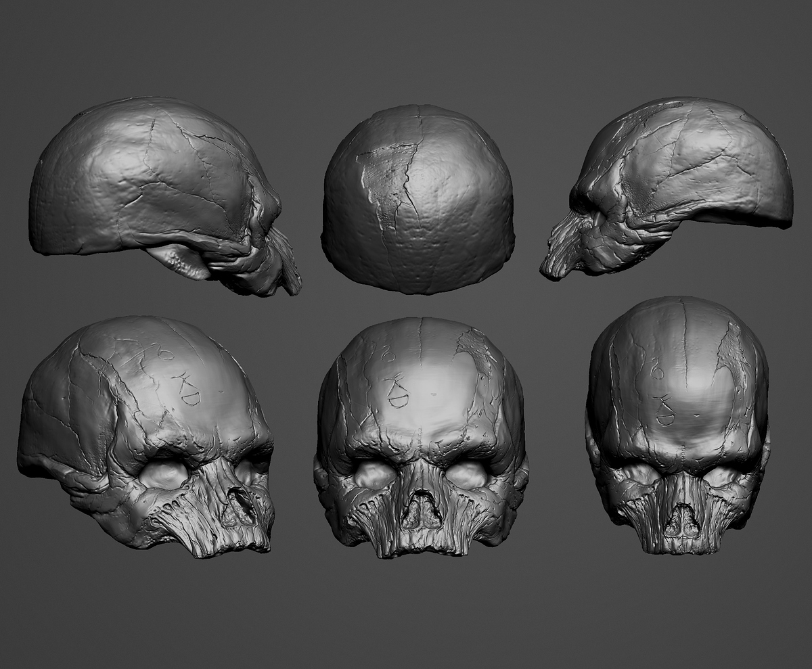Select the top-left side-profile skull render
Screen dimensions: 812x669
pos(164,196)
